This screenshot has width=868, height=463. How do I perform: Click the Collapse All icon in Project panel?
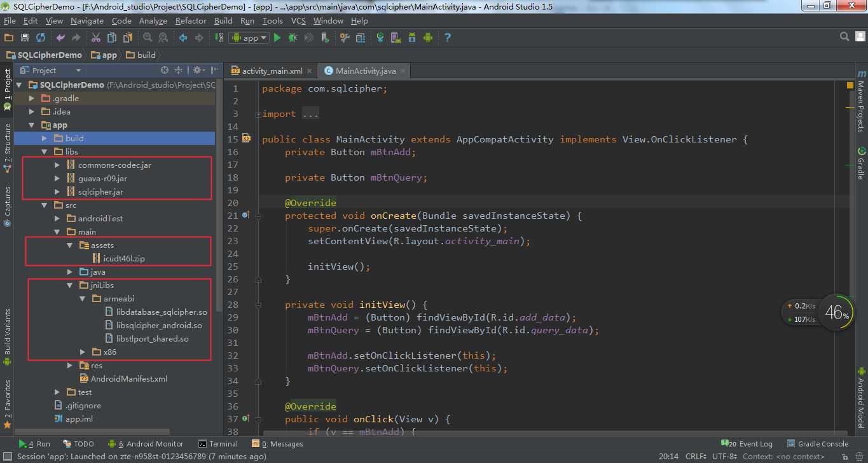[x=179, y=71]
